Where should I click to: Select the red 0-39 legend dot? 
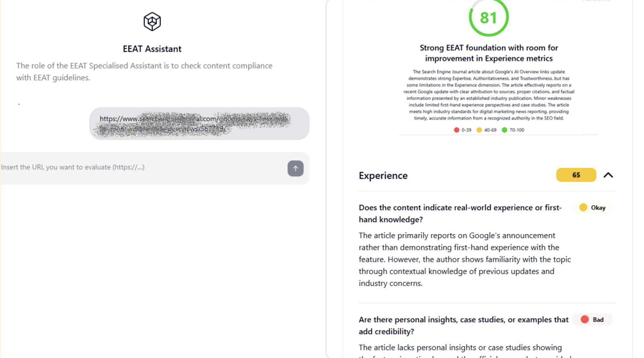456,130
